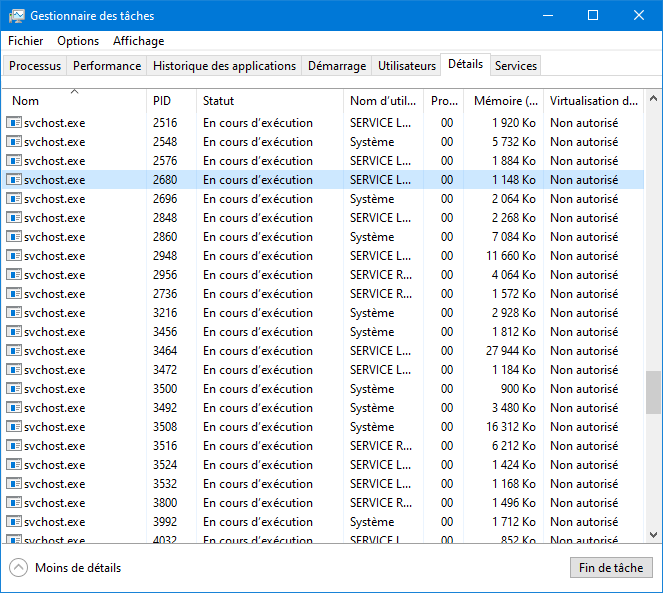663x593 pixels.
Task: Open the Options menu
Action: click(x=78, y=41)
